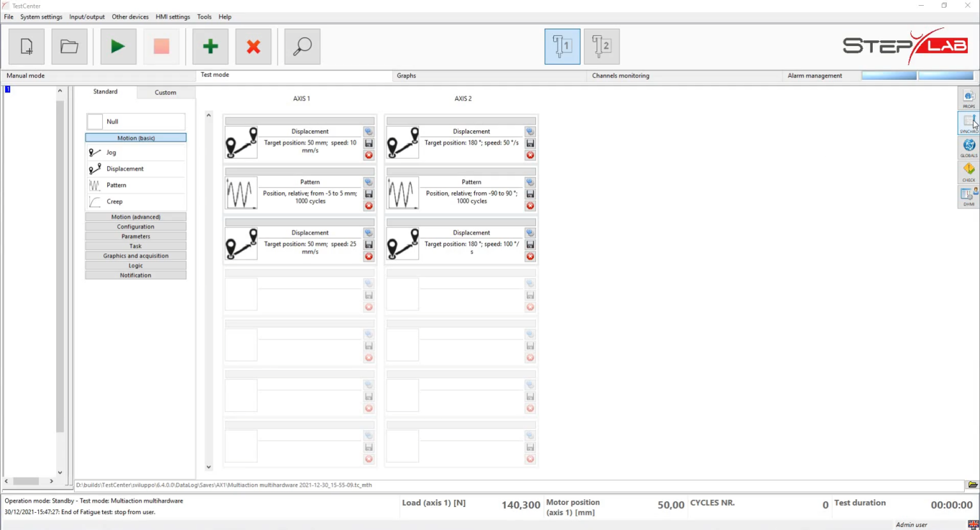Viewport: 980px width, 530px height.
Task: Delete the first Displacement block on Axis 1
Action: pos(368,155)
